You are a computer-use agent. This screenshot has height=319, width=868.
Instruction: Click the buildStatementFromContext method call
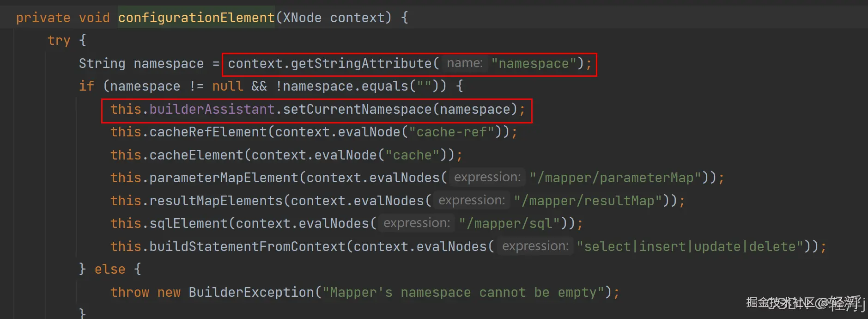point(247,246)
